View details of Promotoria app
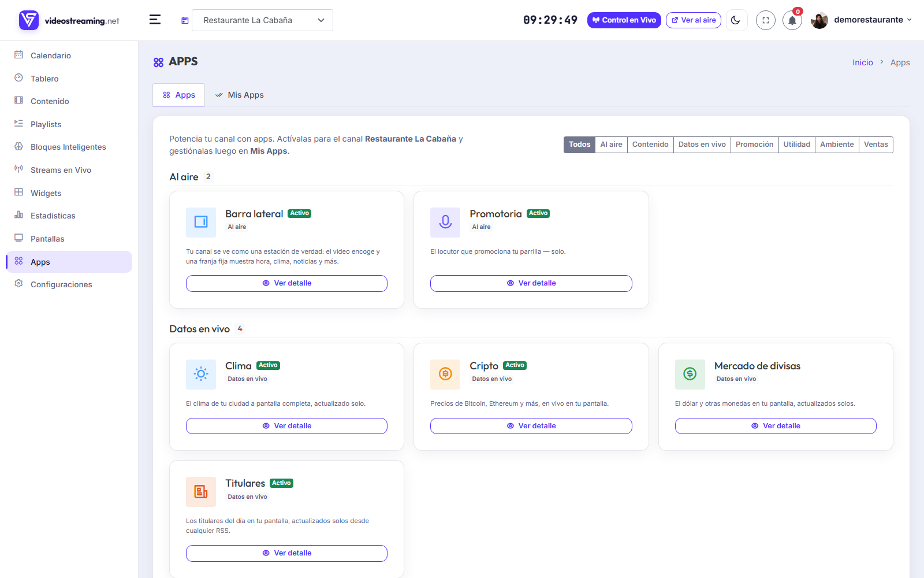 click(531, 283)
